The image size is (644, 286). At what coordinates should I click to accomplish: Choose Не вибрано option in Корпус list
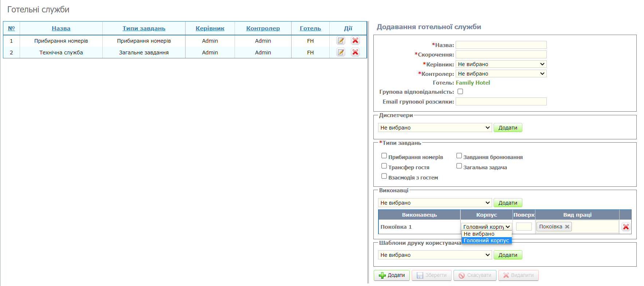479,234
